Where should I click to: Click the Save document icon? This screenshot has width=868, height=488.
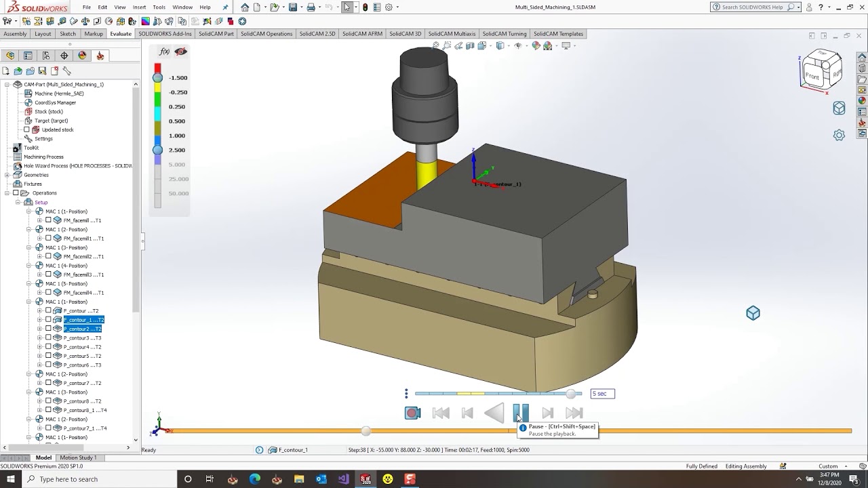point(293,7)
